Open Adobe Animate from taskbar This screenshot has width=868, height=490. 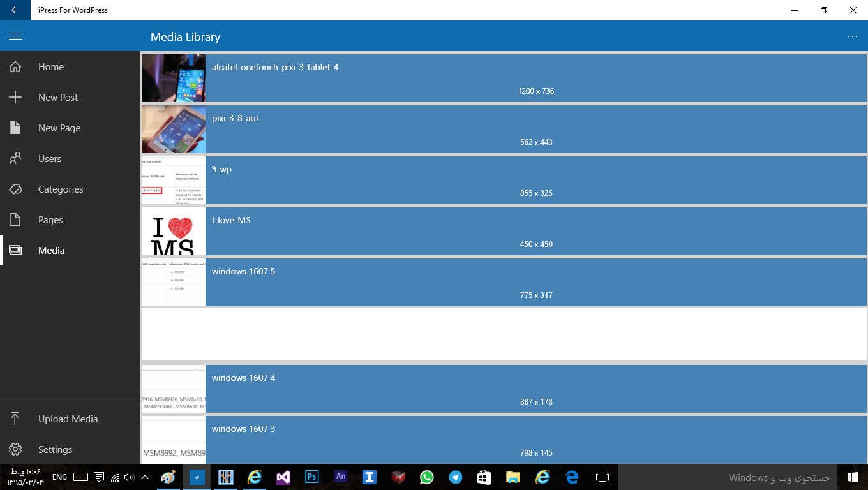pos(341,477)
